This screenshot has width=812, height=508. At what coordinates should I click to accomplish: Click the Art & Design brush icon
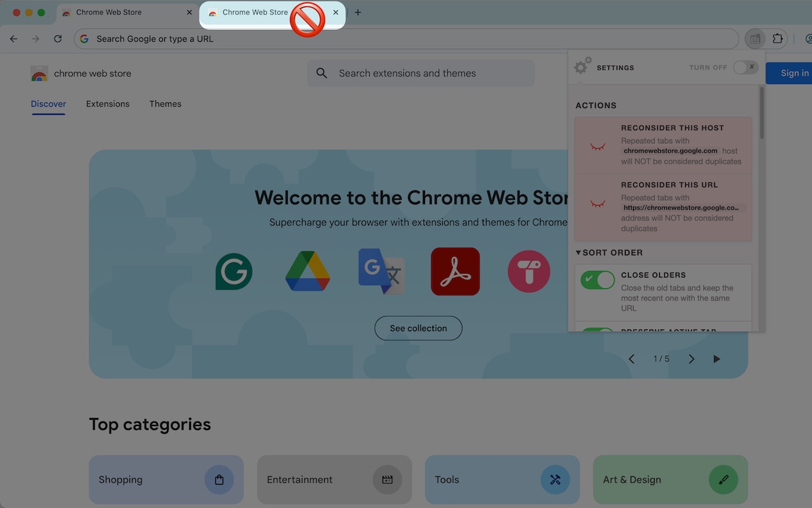point(723,480)
